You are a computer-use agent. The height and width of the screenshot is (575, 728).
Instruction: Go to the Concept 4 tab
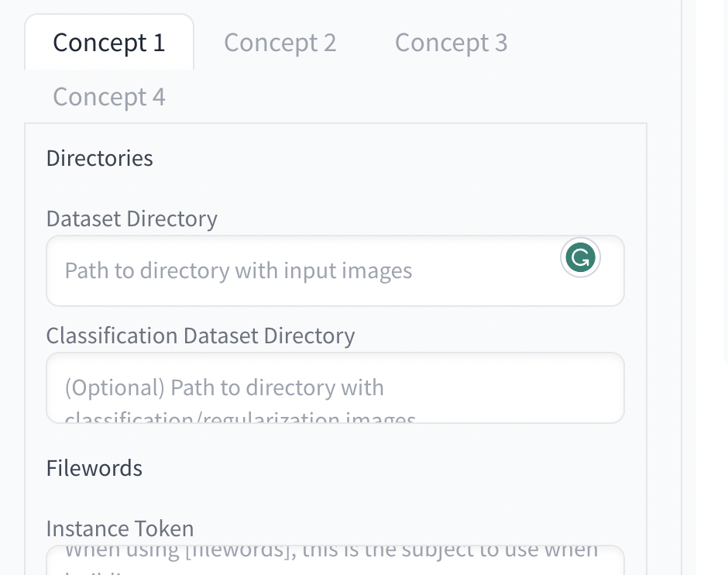point(109,97)
